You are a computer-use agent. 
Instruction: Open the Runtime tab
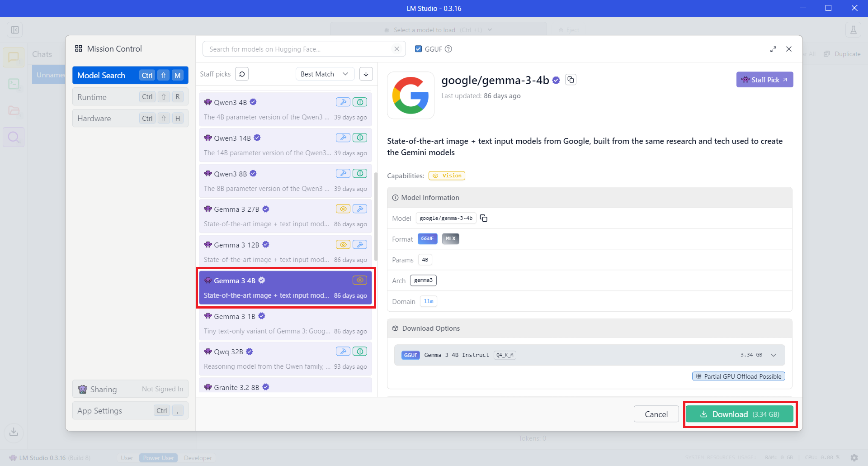click(x=130, y=97)
